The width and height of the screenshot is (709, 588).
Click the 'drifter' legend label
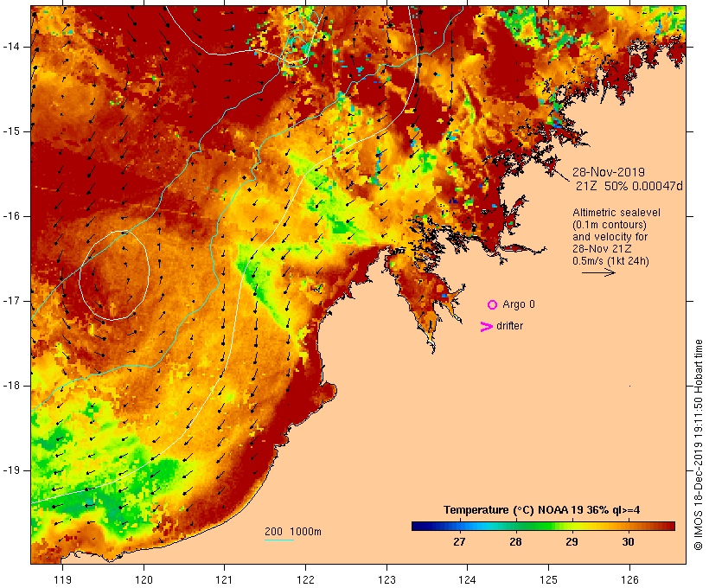509,326
